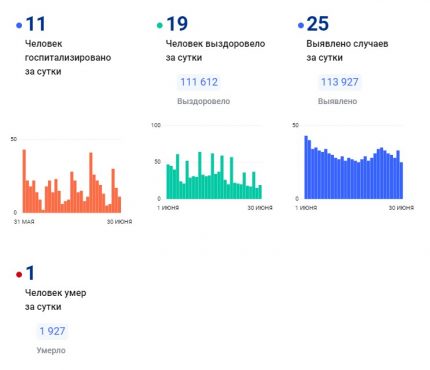The height and width of the screenshot is (370, 430).
Task: Click the last blue bar at 30 июня
Action: (x=401, y=180)
